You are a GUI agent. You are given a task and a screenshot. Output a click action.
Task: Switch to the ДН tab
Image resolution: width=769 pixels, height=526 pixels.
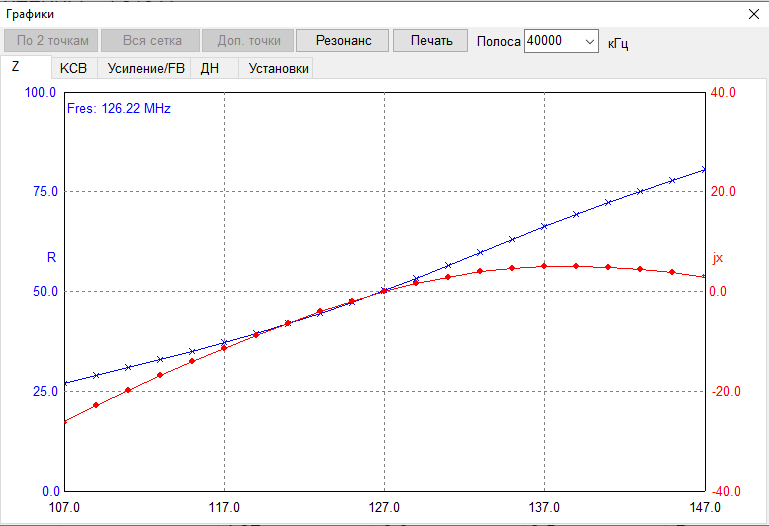[x=213, y=68]
